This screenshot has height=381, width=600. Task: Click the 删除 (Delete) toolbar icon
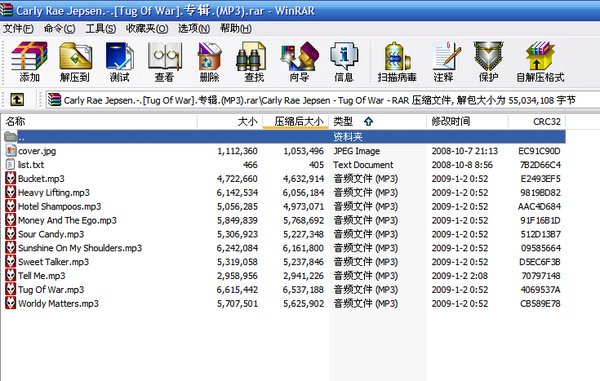tap(209, 56)
